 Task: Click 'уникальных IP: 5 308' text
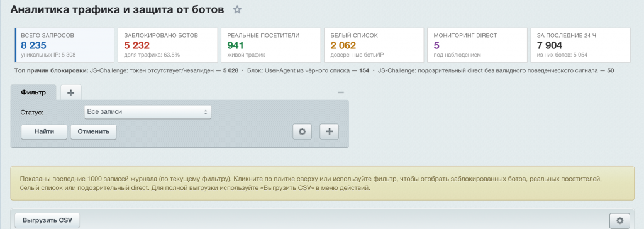point(48,55)
